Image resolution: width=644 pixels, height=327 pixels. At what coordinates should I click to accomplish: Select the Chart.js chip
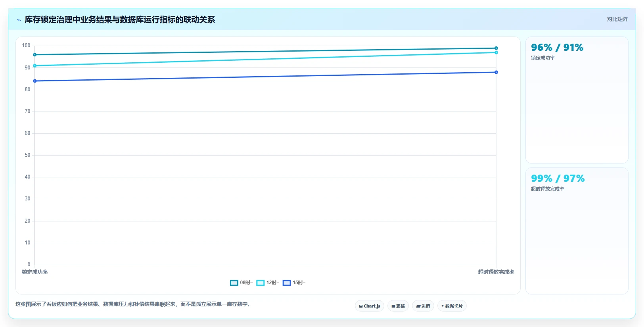coord(370,306)
